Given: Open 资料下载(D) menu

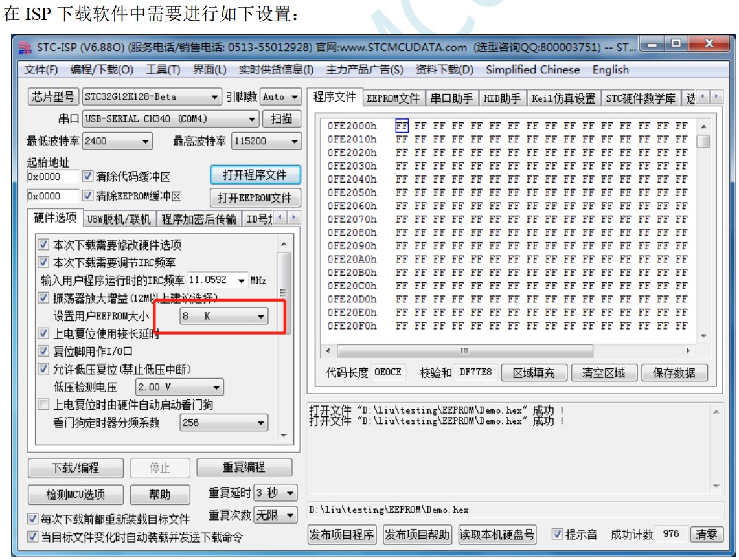Looking at the screenshot, I should pyautogui.click(x=444, y=70).
